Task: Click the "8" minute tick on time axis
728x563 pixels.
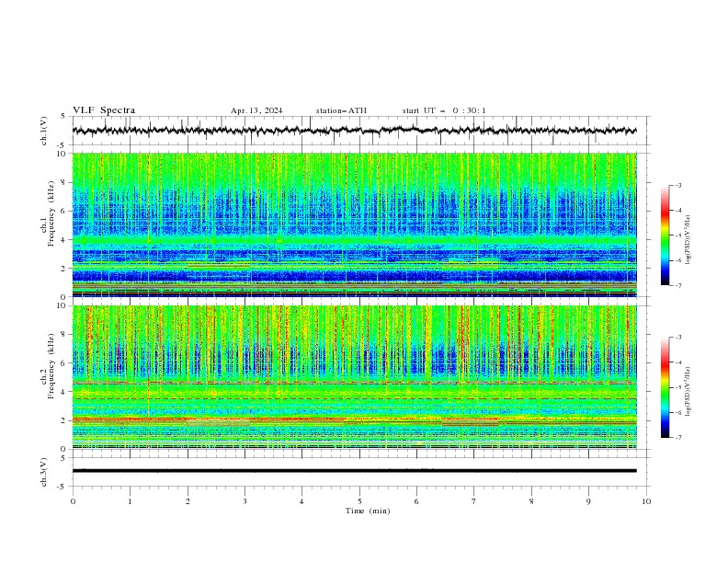Action: (531, 501)
